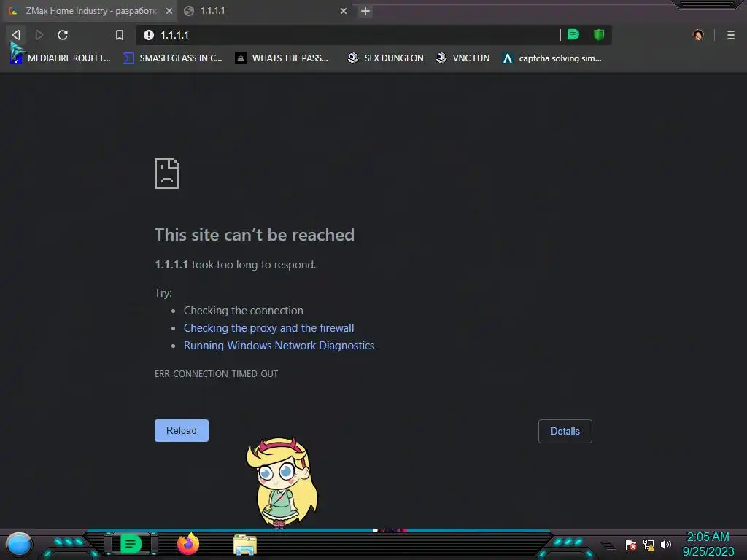Open a new tab with plus button

pos(365,11)
